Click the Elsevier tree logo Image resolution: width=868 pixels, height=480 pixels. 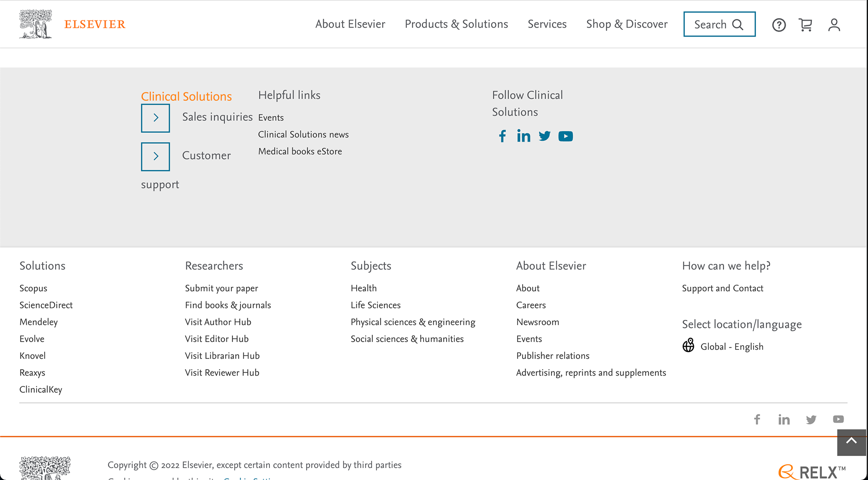[36, 24]
